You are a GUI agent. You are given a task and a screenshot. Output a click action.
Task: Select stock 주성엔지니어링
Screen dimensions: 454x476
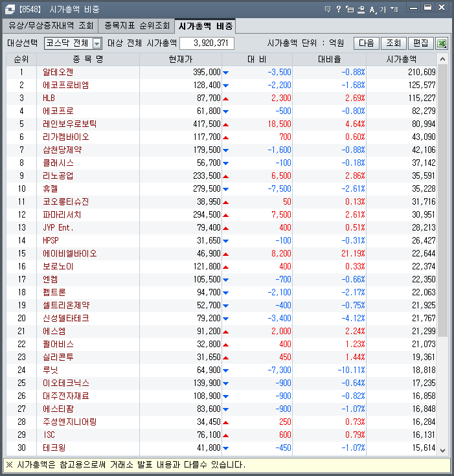tap(69, 422)
